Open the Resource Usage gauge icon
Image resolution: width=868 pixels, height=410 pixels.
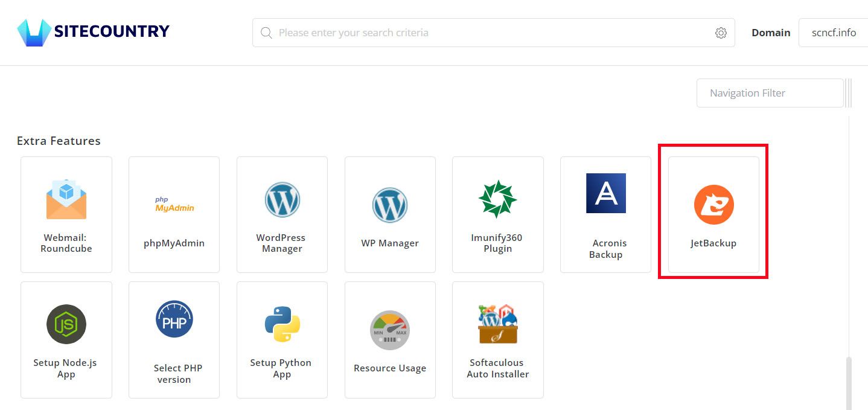390,330
